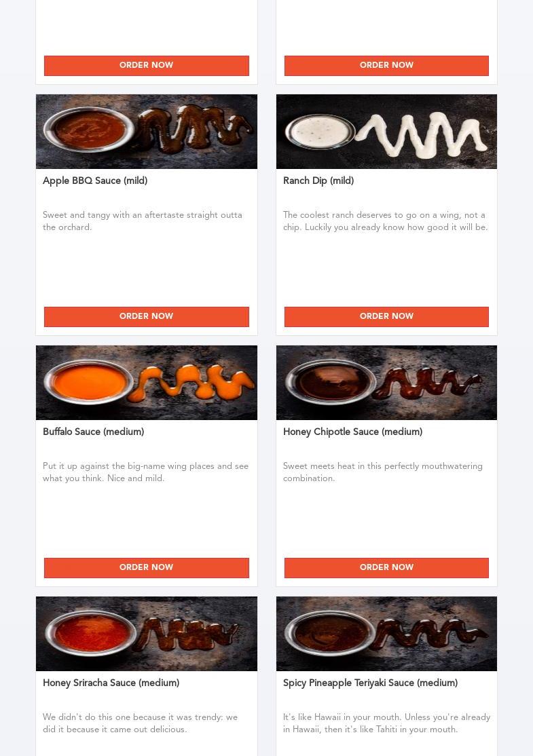Screen dimensions: 533x756
Task: Click Order Now under Honey Chipotle Sauce
Action: [386, 567]
